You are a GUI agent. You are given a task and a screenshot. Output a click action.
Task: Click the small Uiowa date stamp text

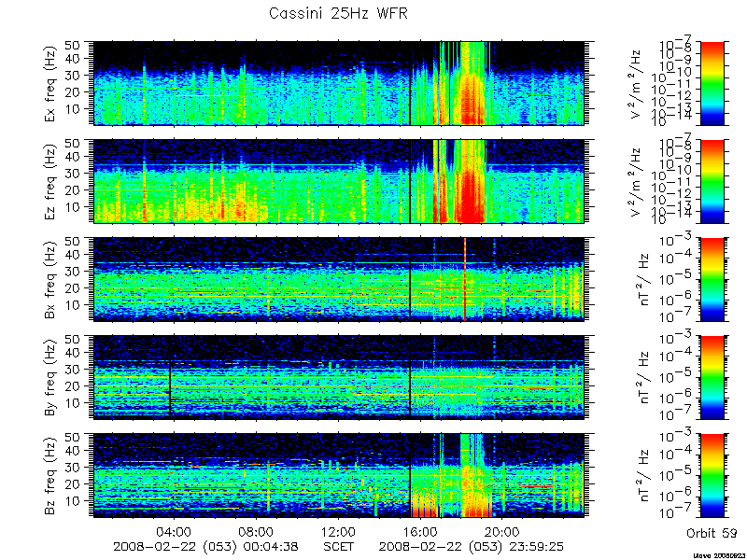pyautogui.click(x=720, y=555)
